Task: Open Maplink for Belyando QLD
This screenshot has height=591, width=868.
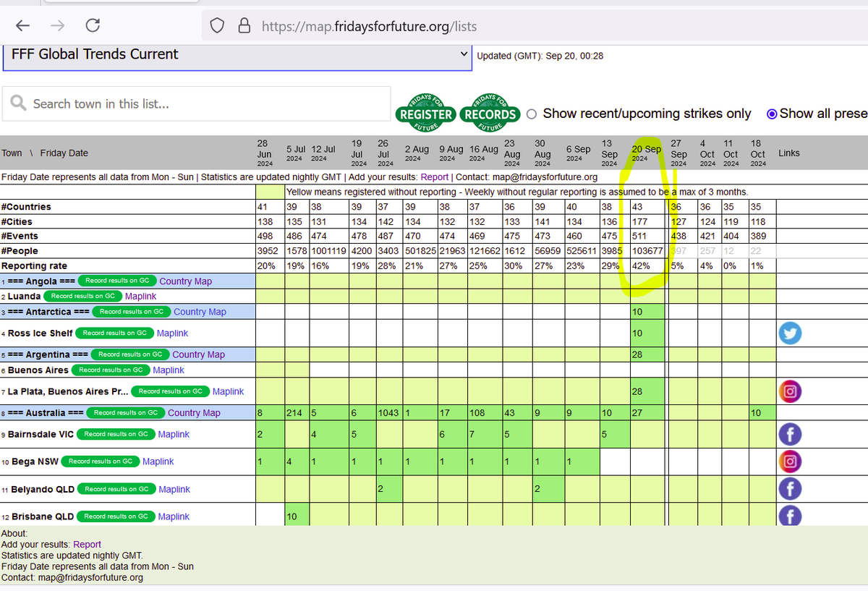Action: click(174, 490)
